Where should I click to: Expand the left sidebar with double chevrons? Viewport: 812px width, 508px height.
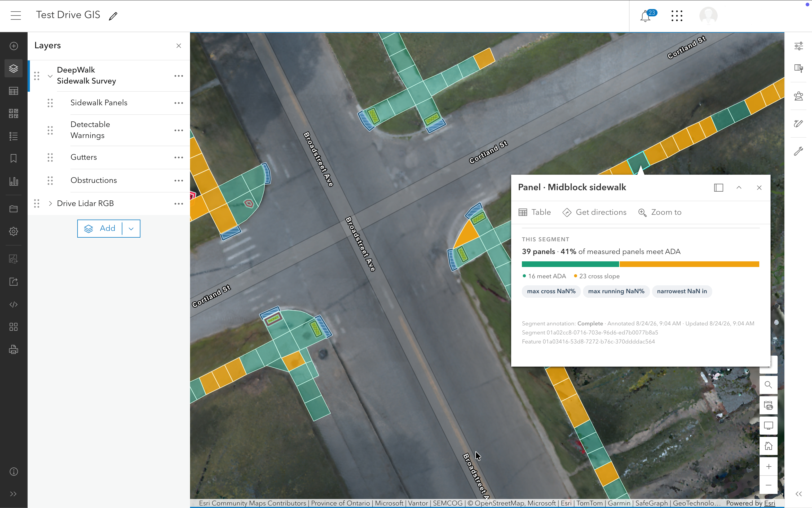(14, 494)
